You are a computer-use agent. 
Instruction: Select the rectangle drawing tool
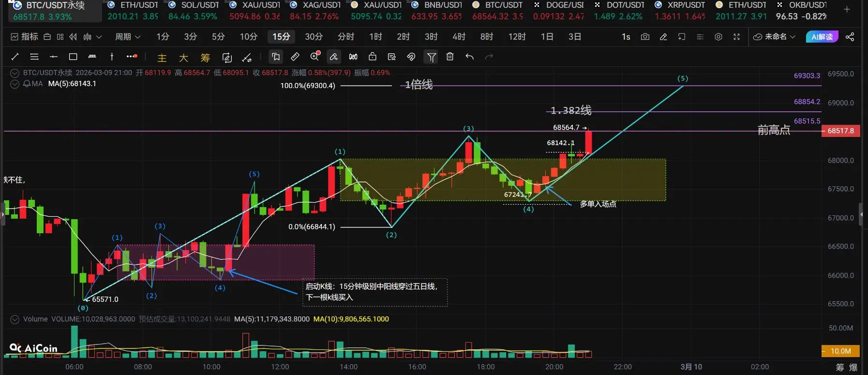(x=73, y=57)
